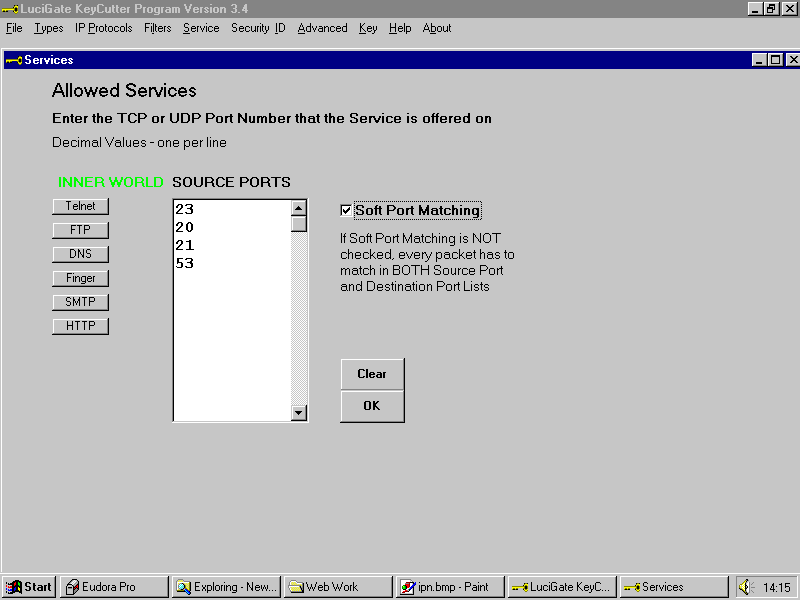800x600 pixels.
Task: Switch to ipn.bmp Paint in taskbar
Action: (x=450, y=587)
